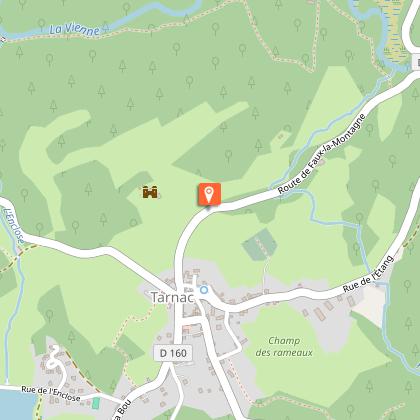Click the Champ des rameaux label
Viewport: 420px width, 420px height.
(284, 347)
